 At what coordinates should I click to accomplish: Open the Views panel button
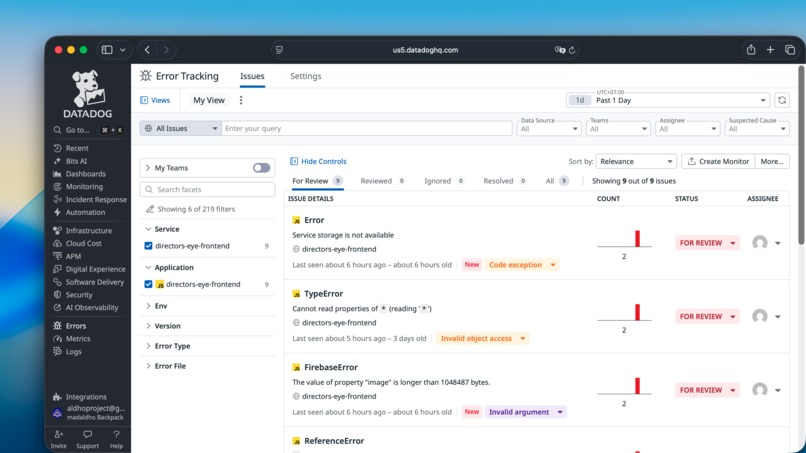coord(155,100)
